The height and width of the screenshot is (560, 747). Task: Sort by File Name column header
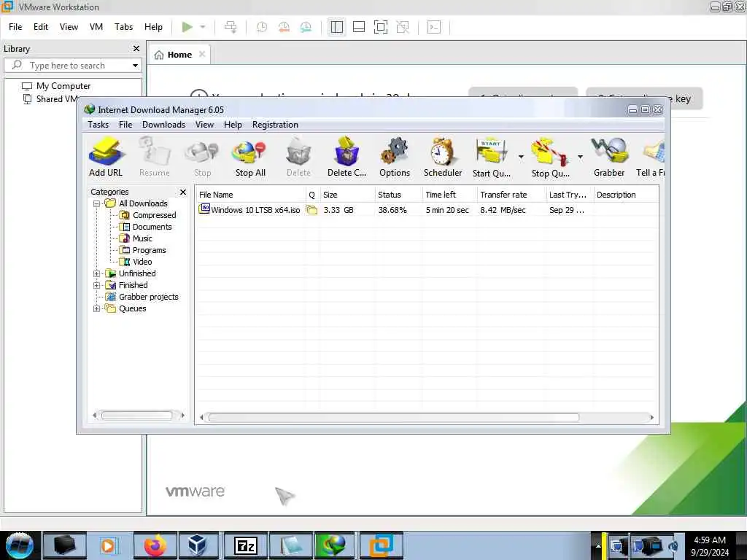coord(251,195)
